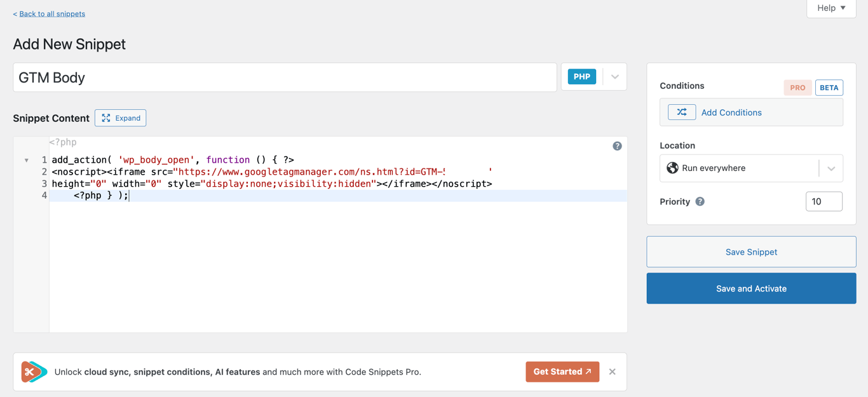The height and width of the screenshot is (397, 868).
Task: Click Save and Activate
Action: coord(751,288)
